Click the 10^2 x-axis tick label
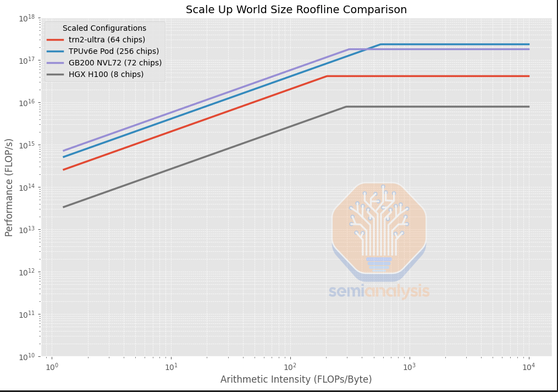The image size is (558, 392). point(290,367)
